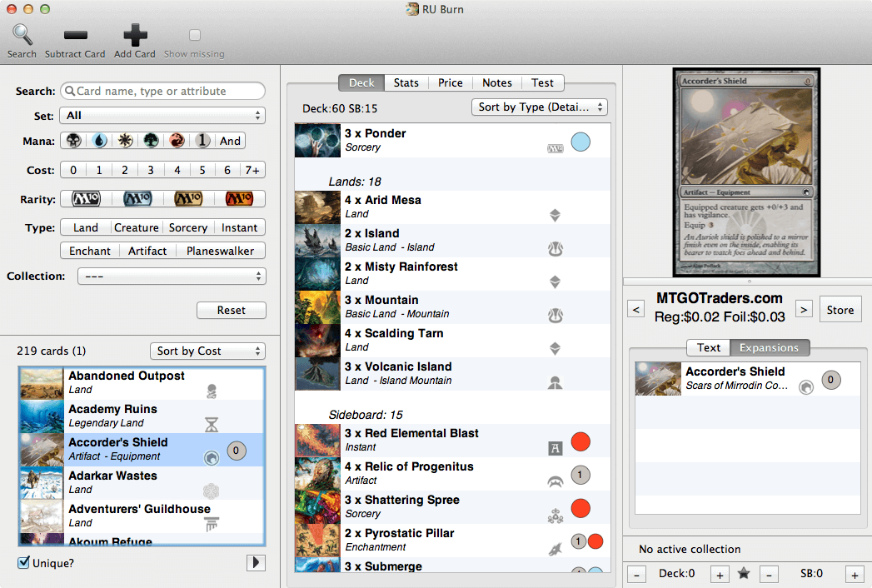Select the rare (gold) rarity icon
872x588 pixels.
pyautogui.click(x=188, y=198)
